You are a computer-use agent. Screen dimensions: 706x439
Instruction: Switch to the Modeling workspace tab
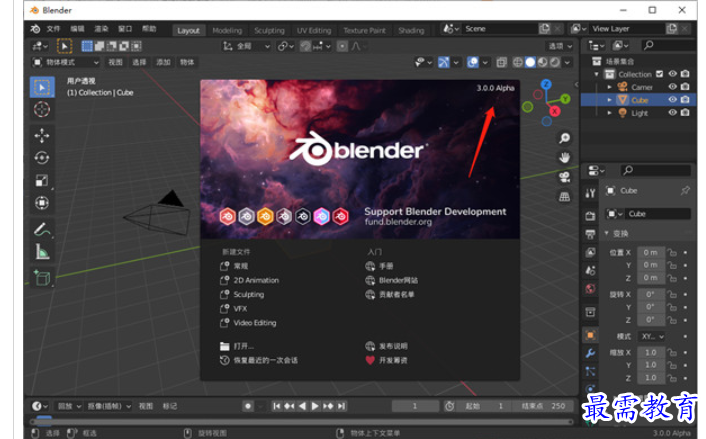pyautogui.click(x=227, y=31)
